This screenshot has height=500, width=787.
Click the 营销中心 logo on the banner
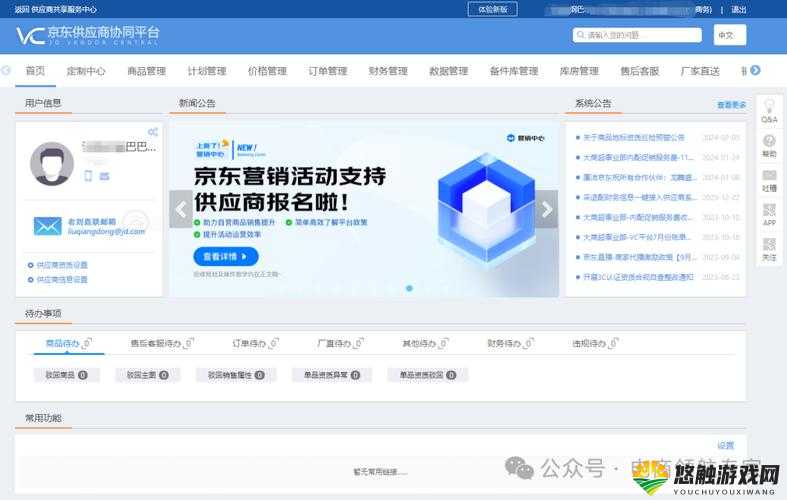click(x=526, y=138)
